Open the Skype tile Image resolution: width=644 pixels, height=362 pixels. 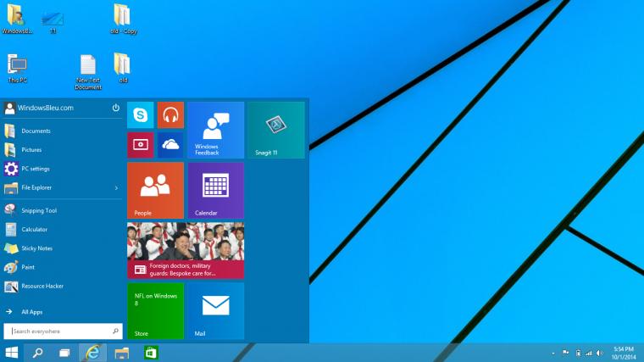click(141, 115)
